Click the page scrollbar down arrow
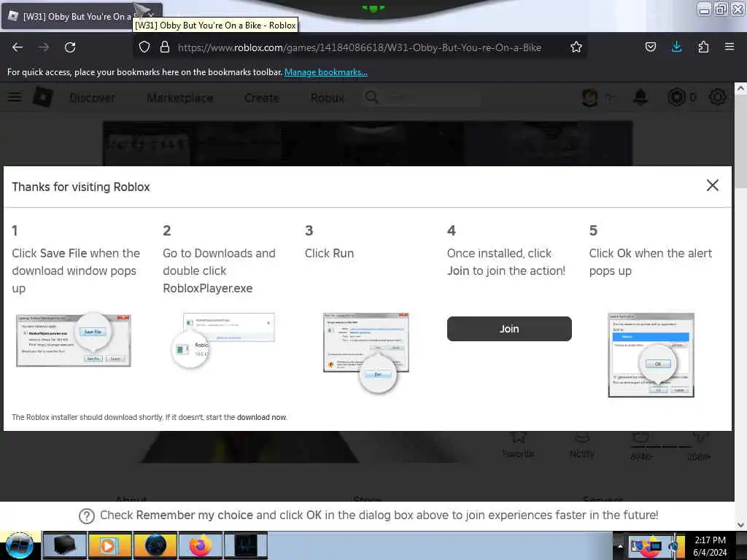The width and height of the screenshot is (747, 560). click(x=740, y=525)
